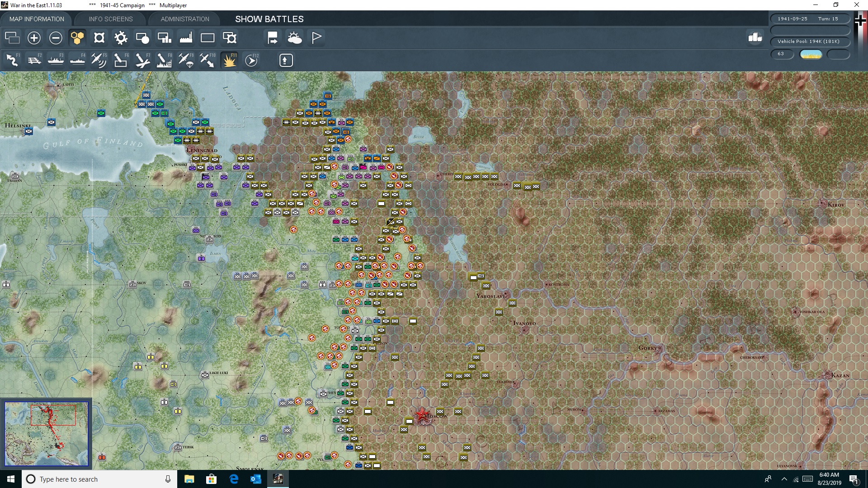868x488 pixels.
Task: Click the minimap in the bottom left corner
Action: 47,433
